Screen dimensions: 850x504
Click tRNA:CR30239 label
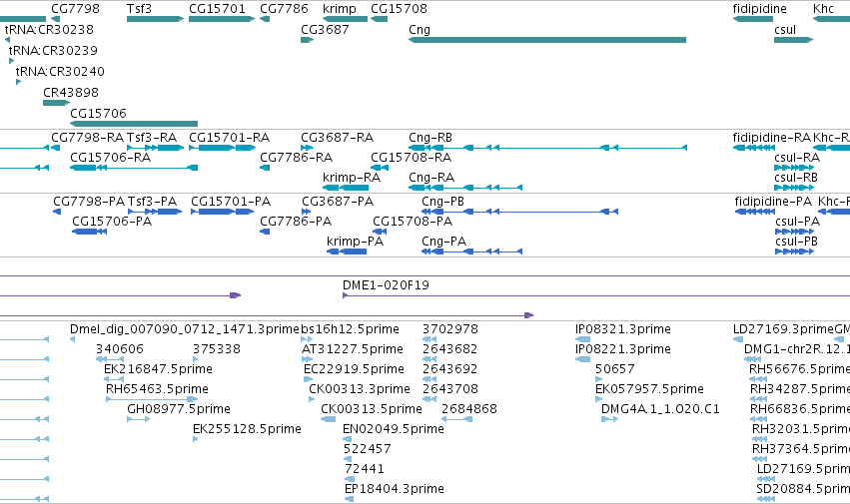coord(53,50)
